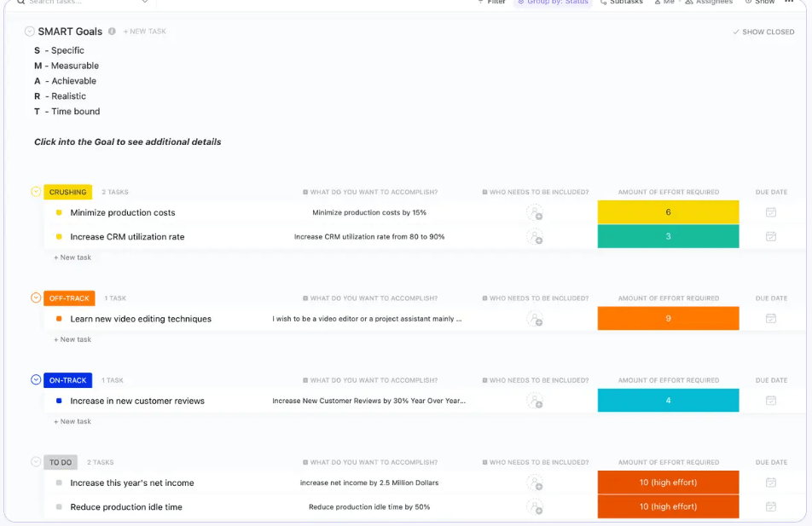Screen dimensions: 812x526
Task: Set due date for Increase CRM utilization rate
Action: [x=771, y=237]
